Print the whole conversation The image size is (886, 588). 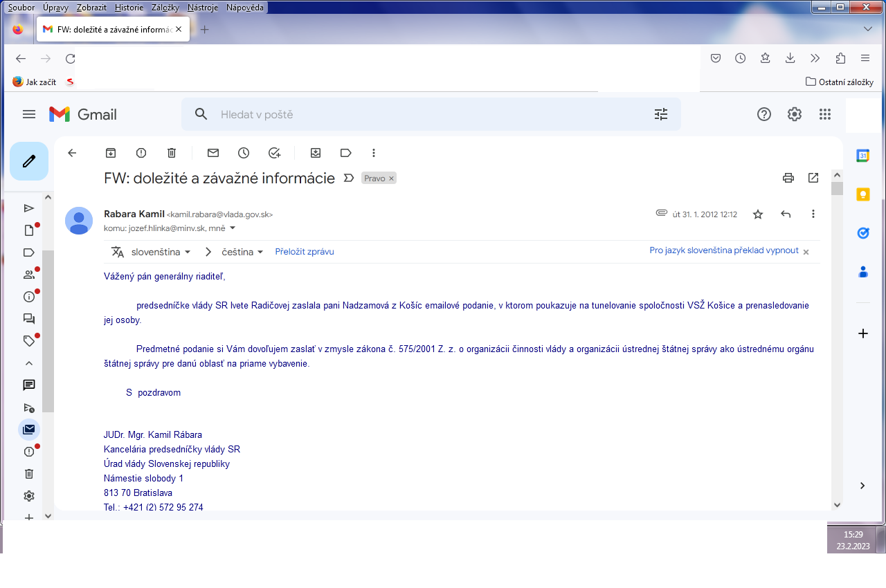click(x=788, y=178)
